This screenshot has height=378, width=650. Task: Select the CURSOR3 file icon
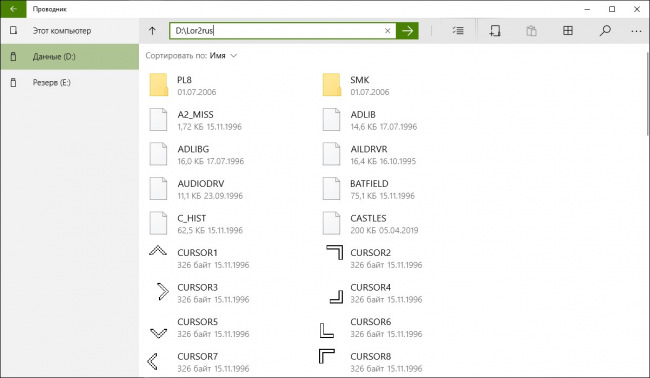[162, 291]
